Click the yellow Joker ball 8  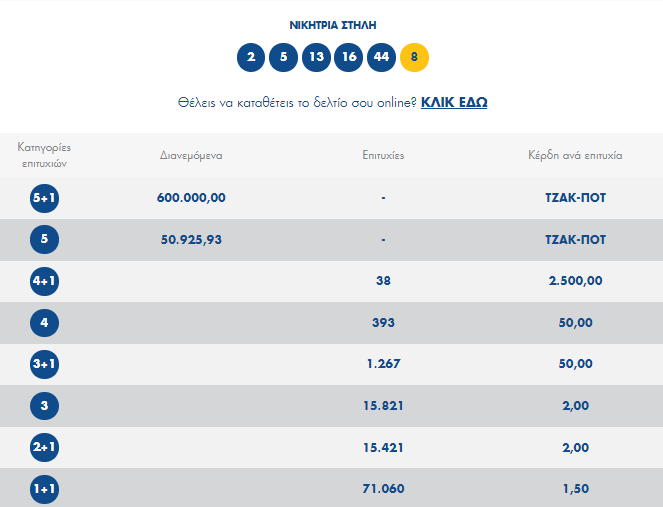[x=414, y=57]
